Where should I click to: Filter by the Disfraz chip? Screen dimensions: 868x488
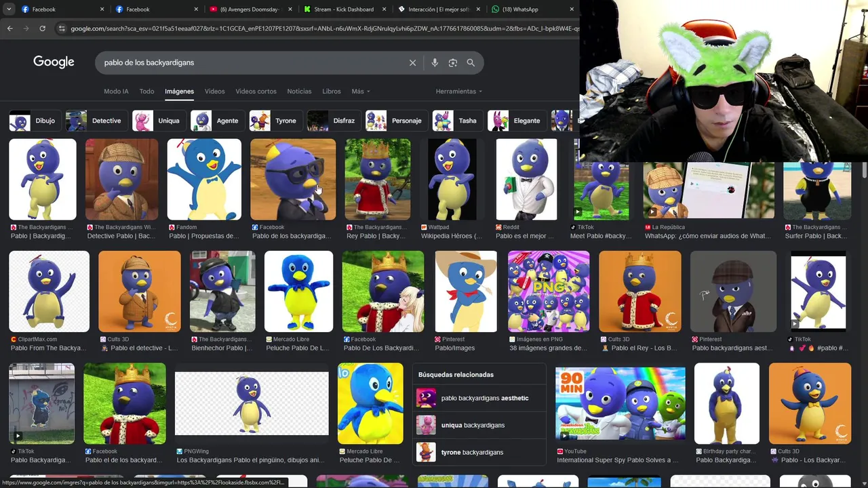[x=333, y=121]
